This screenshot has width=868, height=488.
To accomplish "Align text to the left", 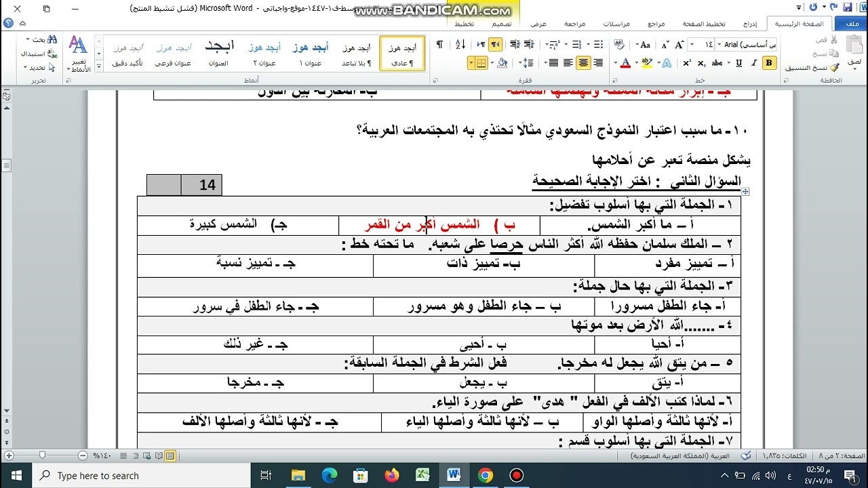I will tap(568, 63).
